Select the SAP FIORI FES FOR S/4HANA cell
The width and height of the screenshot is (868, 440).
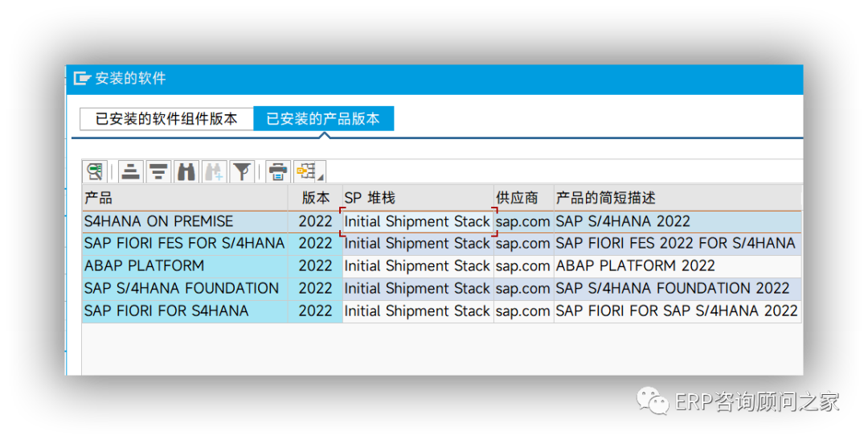tap(185, 244)
